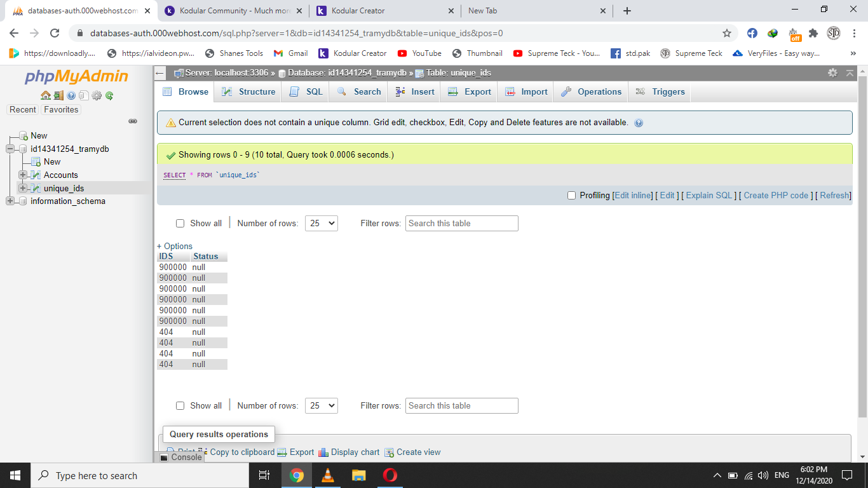The image size is (868, 488).
Task: Collapse the query navigation panel arrow
Action: coord(850,73)
